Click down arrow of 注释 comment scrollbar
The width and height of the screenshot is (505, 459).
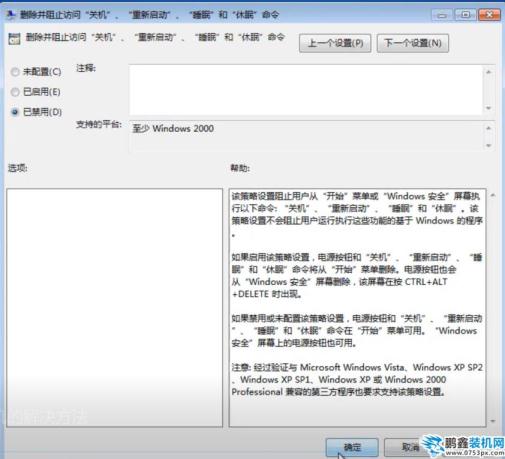[489, 108]
